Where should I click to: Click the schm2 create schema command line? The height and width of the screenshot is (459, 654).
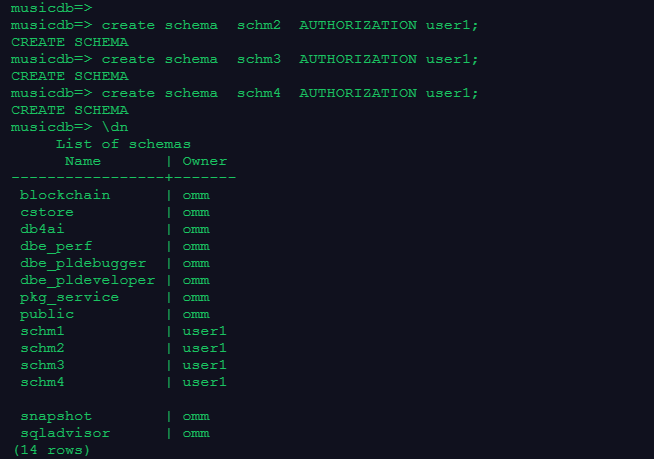[244, 25]
